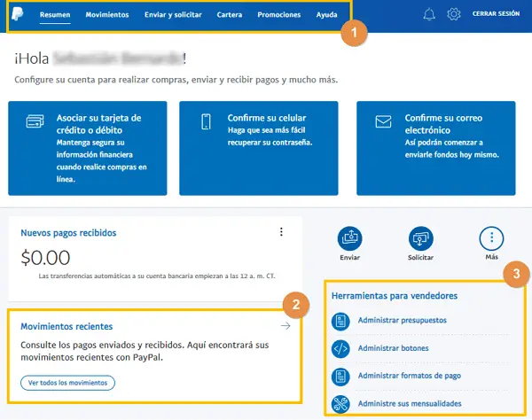532x420 pixels.
Task: Open Enviar y solicitar tab
Action: 173,14
